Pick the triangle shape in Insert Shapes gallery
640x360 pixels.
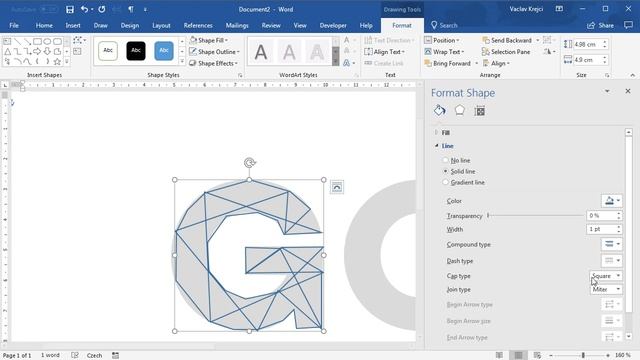[7, 51]
